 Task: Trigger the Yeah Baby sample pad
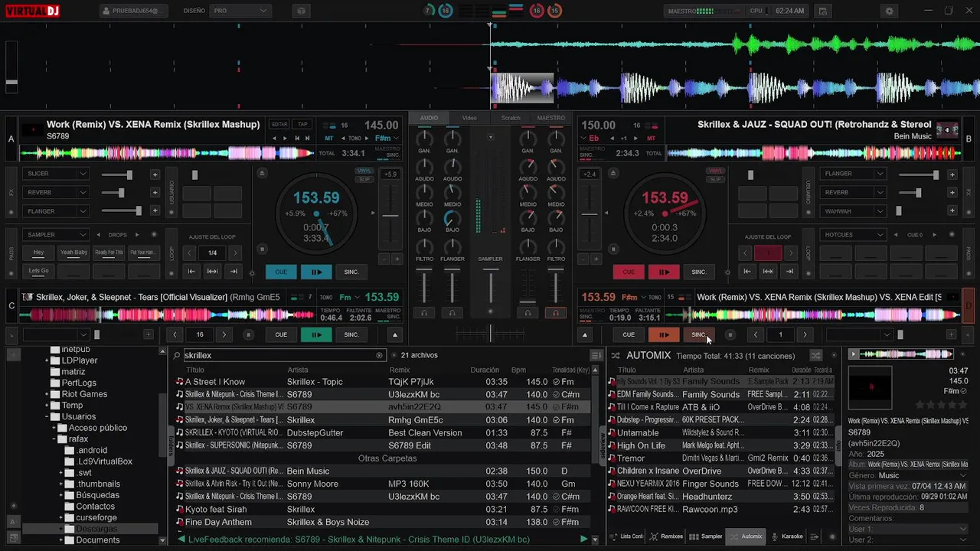pos(73,253)
